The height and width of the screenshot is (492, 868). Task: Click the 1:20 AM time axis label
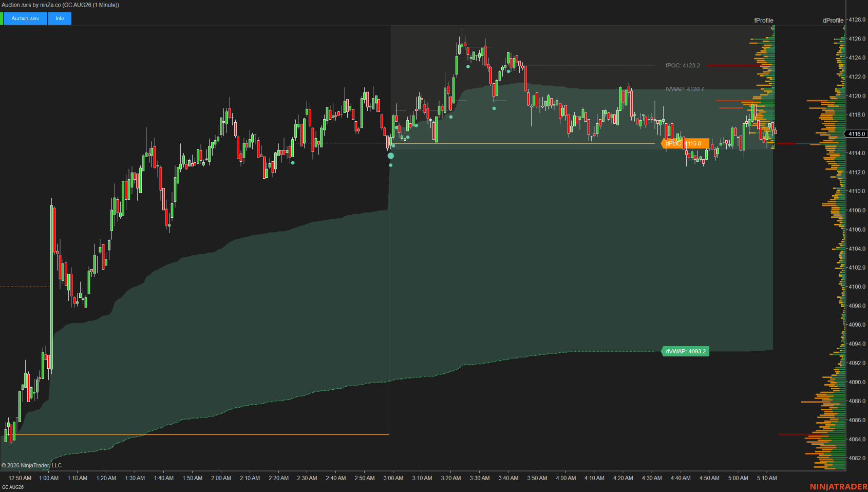(106, 478)
